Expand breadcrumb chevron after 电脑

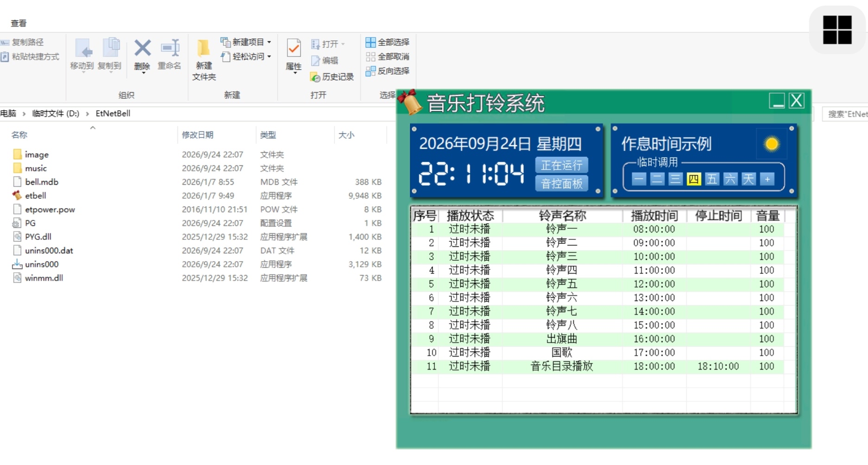tap(24, 114)
